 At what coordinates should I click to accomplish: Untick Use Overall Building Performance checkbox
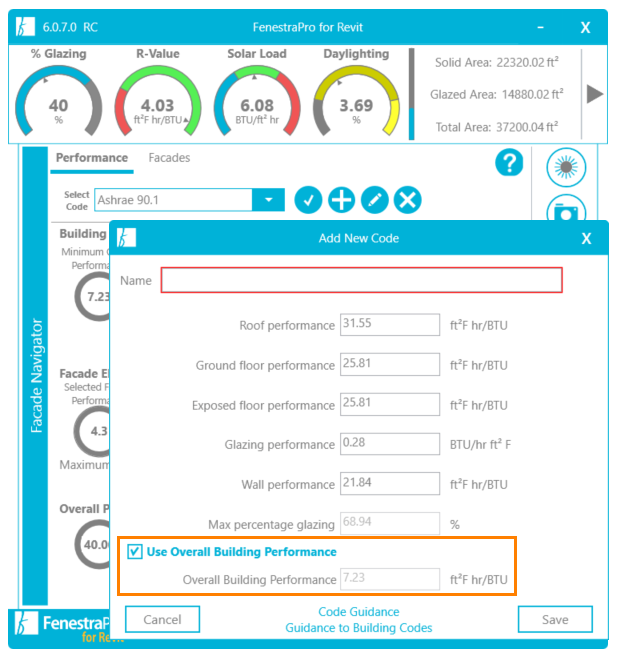pos(135,552)
